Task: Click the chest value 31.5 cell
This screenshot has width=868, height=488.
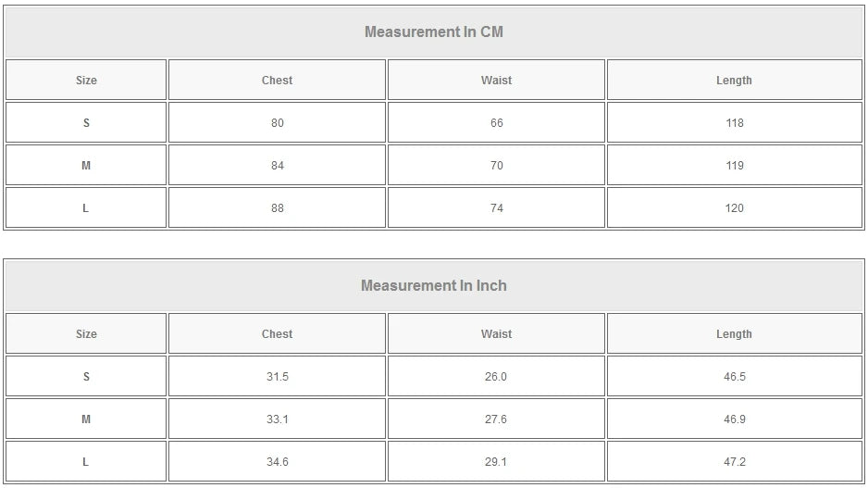Action: (277, 377)
